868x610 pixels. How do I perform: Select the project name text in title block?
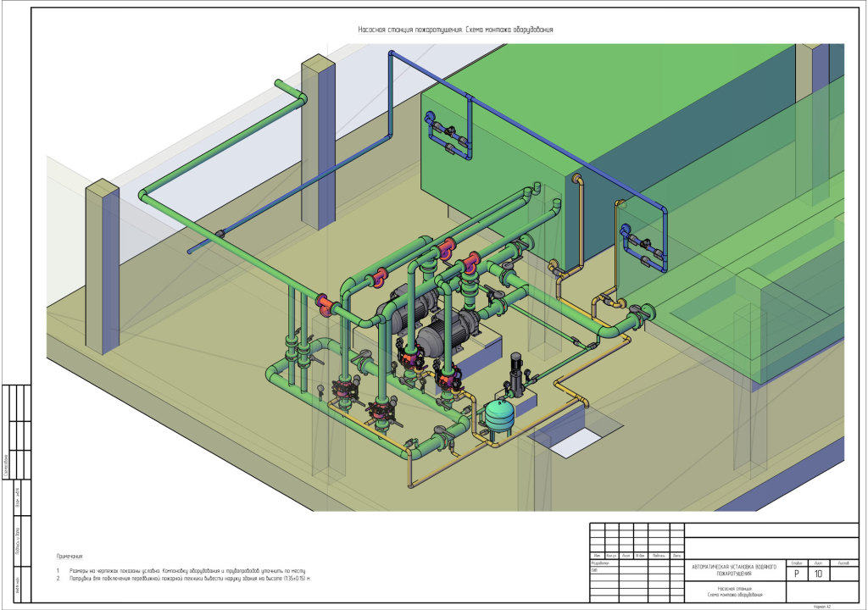point(734,569)
